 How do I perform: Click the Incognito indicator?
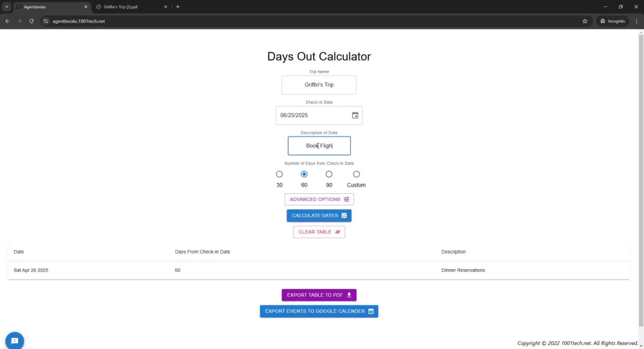tap(612, 21)
